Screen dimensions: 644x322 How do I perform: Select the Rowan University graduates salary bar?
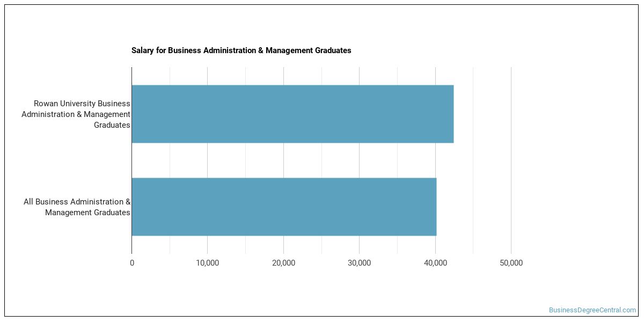pos(292,114)
